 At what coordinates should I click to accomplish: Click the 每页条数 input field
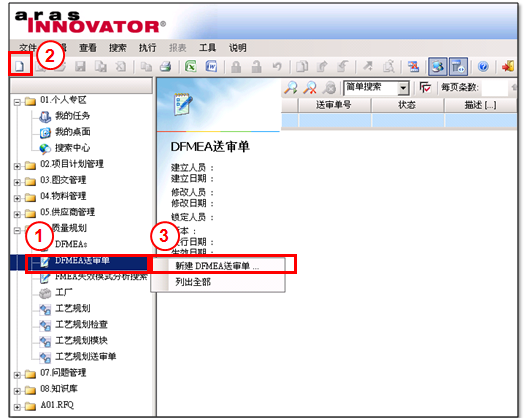494,88
